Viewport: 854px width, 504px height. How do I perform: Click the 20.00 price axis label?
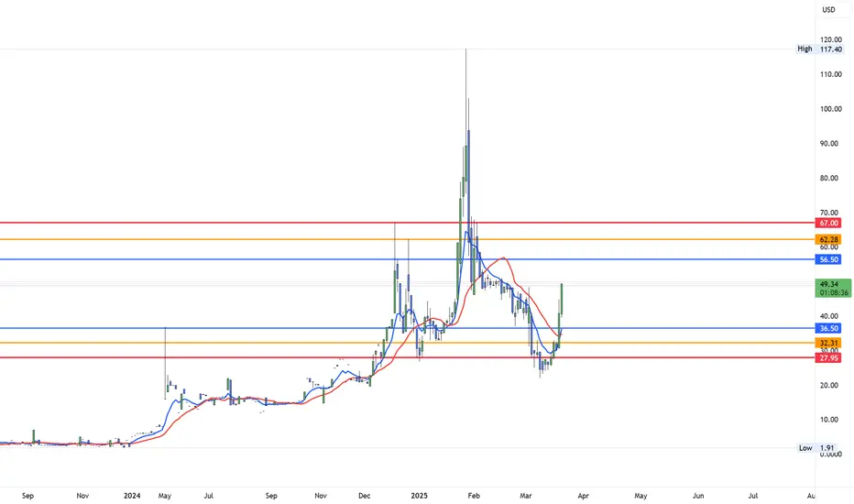tap(829, 385)
